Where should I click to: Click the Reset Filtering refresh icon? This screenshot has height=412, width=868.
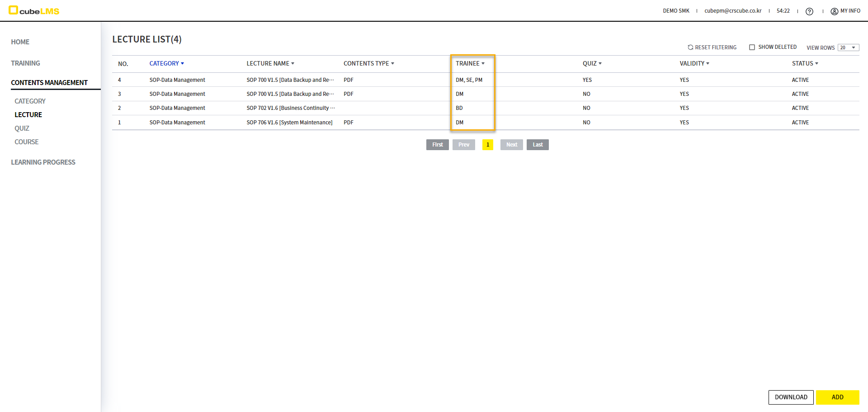[x=690, y=47]
